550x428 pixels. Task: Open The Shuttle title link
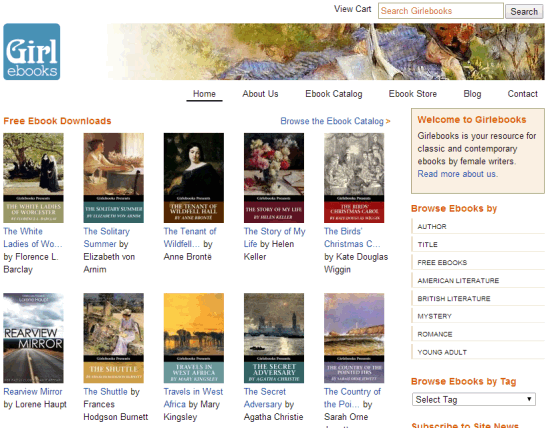(105, 392)
